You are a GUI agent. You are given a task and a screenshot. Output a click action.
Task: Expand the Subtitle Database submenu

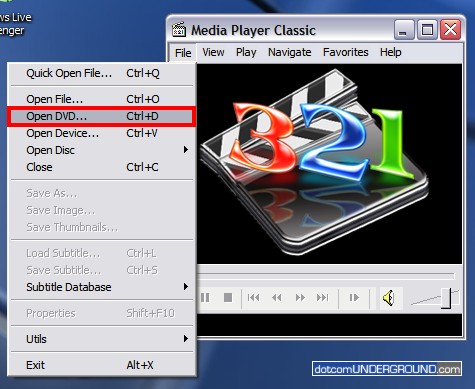tap(101, 287)
